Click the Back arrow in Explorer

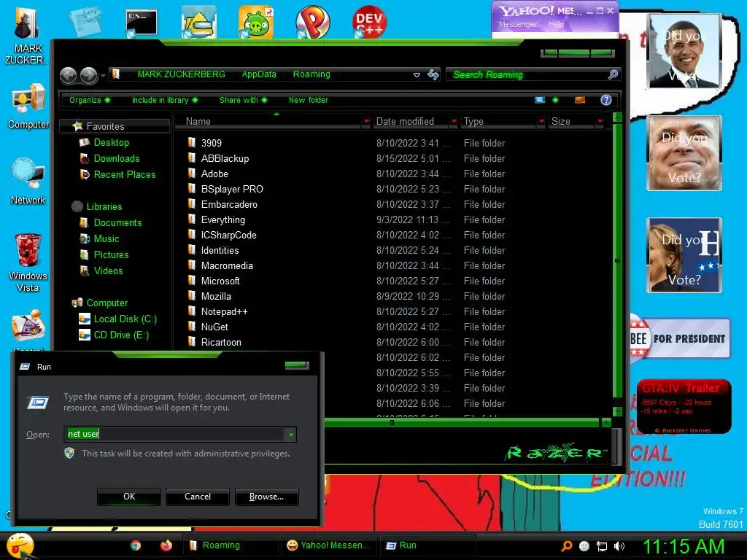[x=69, y=75]
